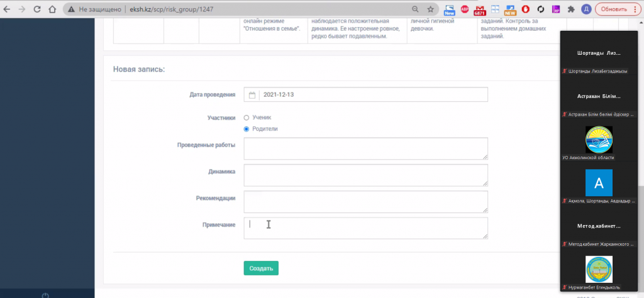
Task: Click muted mic icon beside Ақмола, Шортанды
Action: (x=565, y=201)
